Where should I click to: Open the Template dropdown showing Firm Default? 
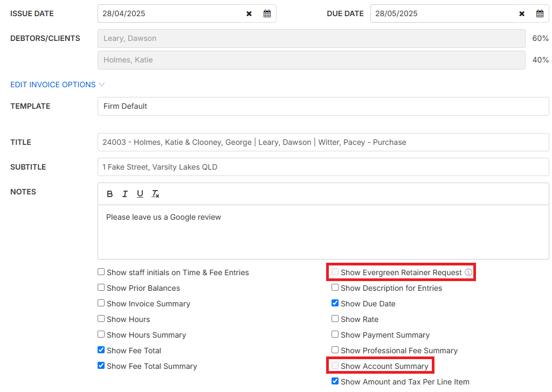click(x=323, y=106)
